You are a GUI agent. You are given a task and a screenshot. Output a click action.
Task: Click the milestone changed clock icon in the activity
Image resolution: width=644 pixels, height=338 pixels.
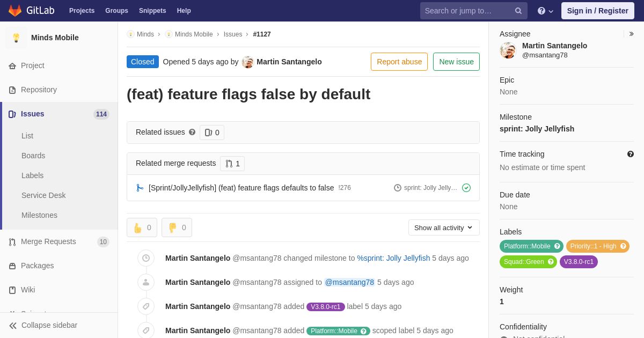coord(146,258)
